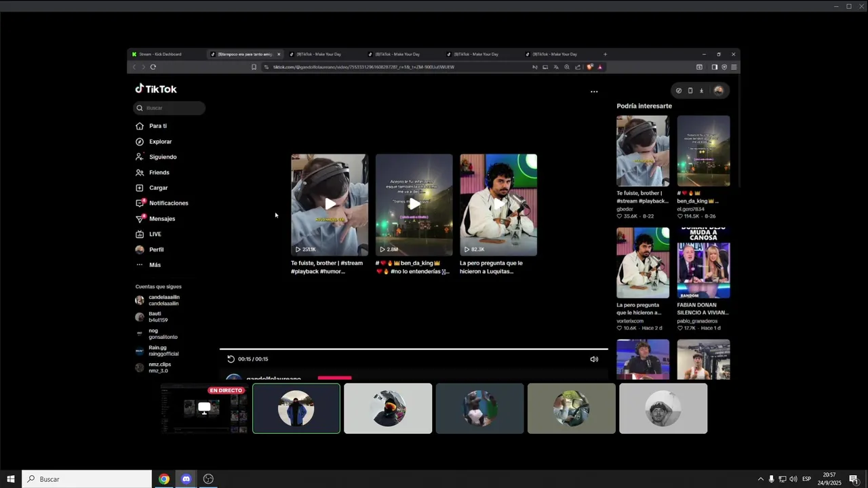Open Brave Rewards triangle icon
Screen dimensions: 868x488
[x=599, y=67]
